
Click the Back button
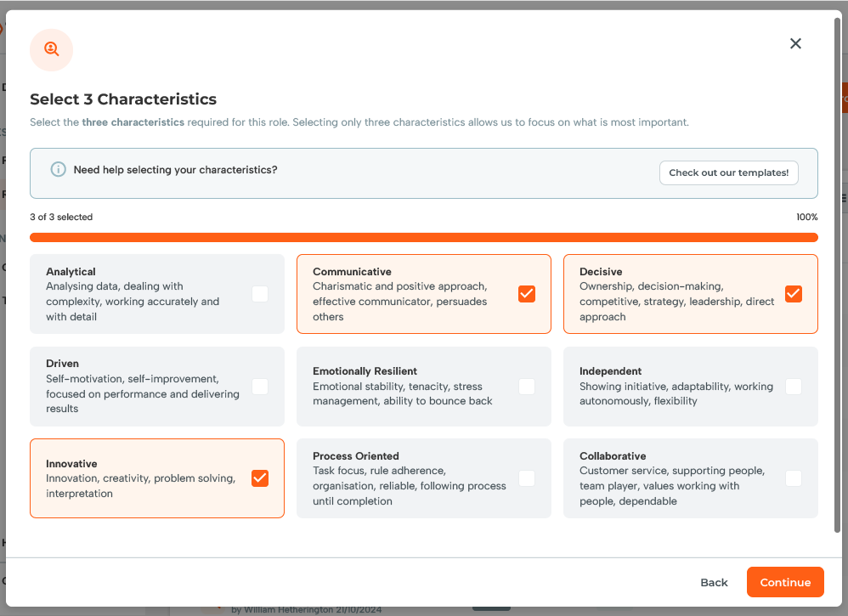point(714,582)
